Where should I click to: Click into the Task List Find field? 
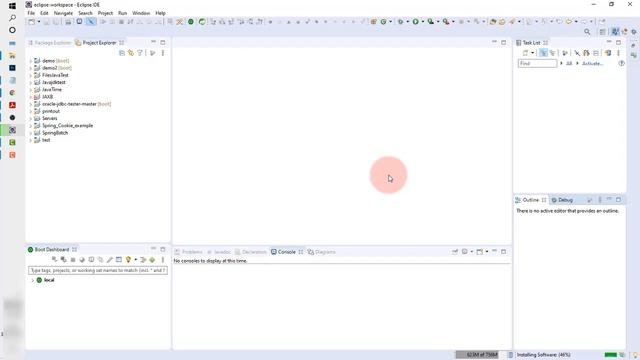coord(537,64)
